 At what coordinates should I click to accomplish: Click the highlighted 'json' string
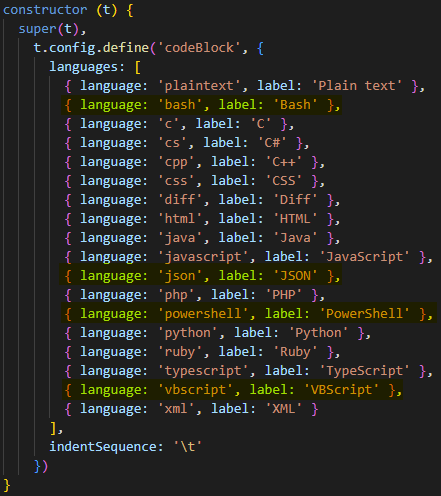point(180,276)
